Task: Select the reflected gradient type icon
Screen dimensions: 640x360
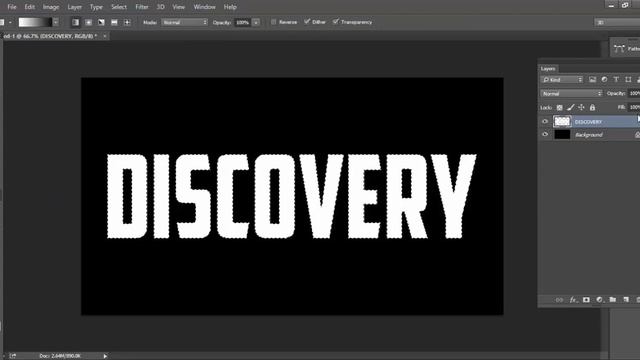Action: [114, 22]
